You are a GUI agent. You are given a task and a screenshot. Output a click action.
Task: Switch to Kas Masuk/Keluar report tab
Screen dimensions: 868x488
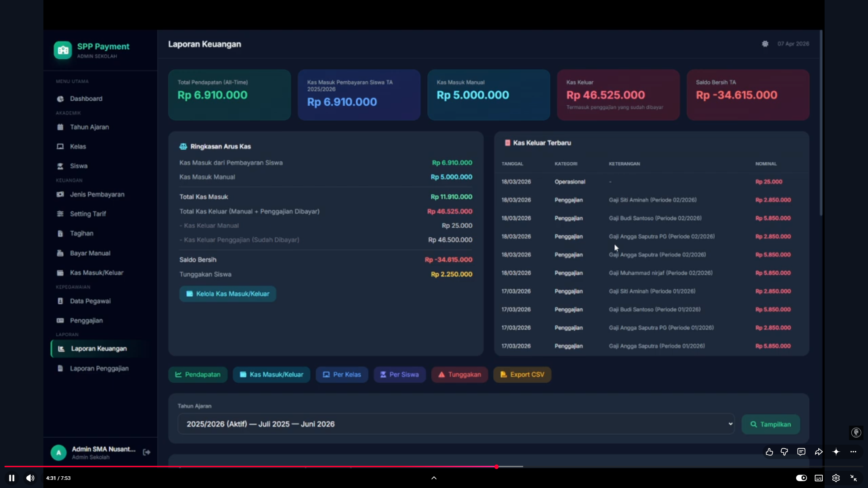(271, 375)
